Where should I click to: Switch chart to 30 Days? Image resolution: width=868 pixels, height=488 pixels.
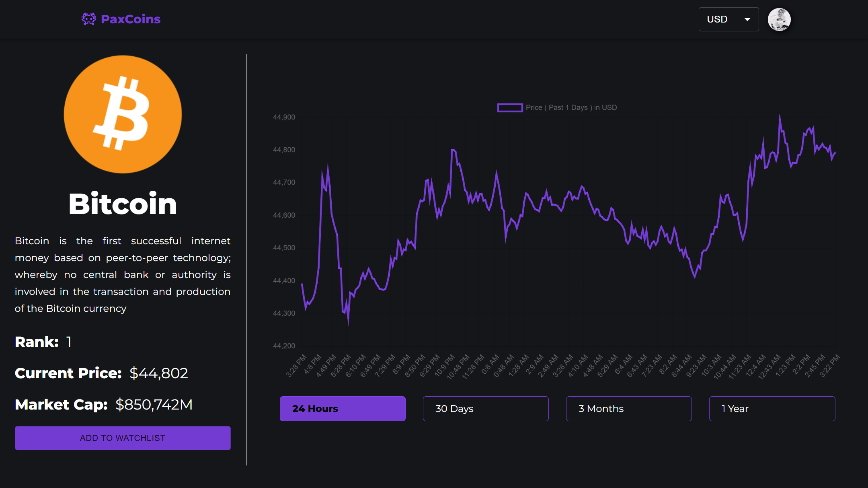coord(486,409)
